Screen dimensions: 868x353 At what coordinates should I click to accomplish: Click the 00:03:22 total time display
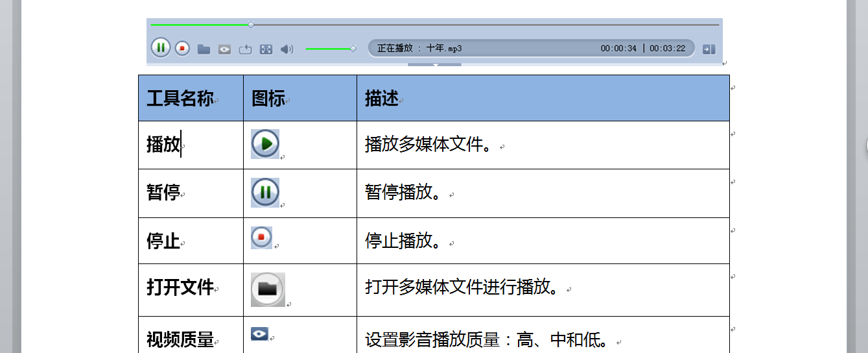[x=667, y=49]
